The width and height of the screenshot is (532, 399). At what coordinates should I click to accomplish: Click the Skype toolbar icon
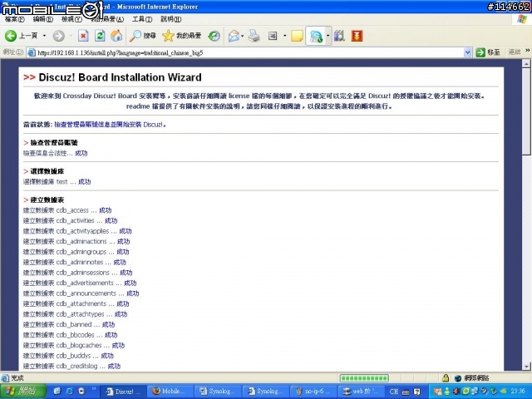[x=316, y=36]
